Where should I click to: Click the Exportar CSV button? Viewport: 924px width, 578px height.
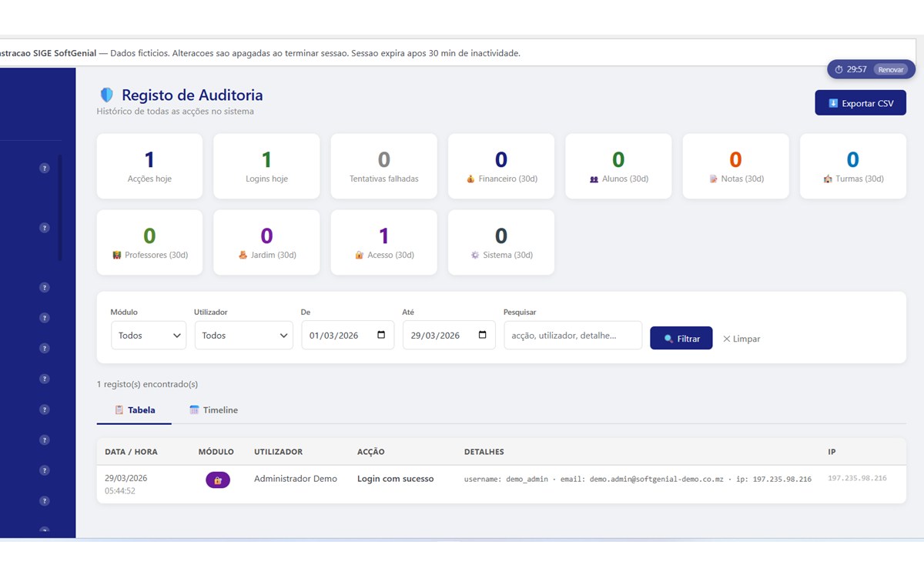click(x=860, y=102)
